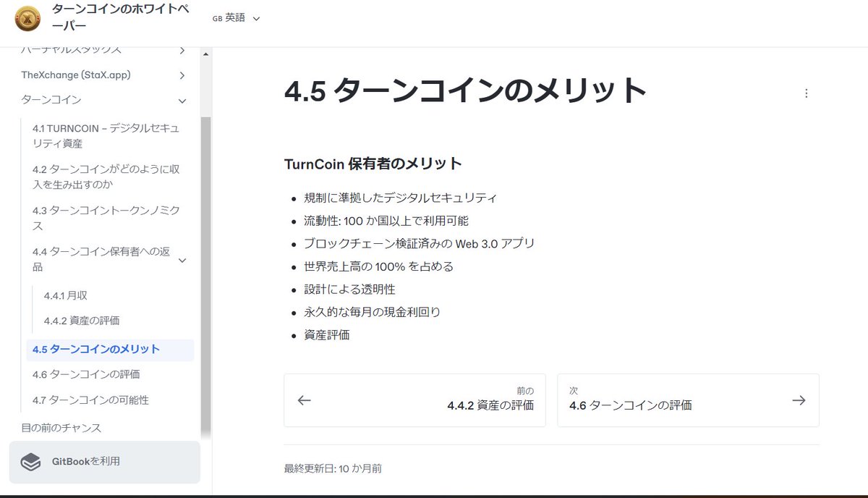This screenshot has height=498, width=868.
Task: Expand the バーチャルスタックス section chevron
Action: pos(182,51)
